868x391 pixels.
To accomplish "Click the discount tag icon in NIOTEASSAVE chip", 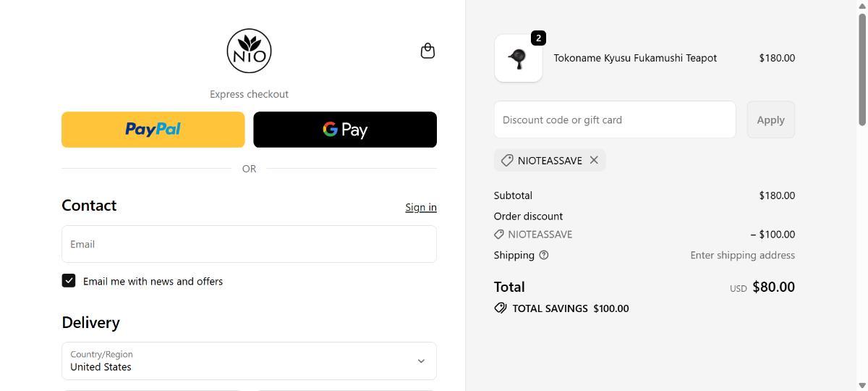I will coord(507,160).
